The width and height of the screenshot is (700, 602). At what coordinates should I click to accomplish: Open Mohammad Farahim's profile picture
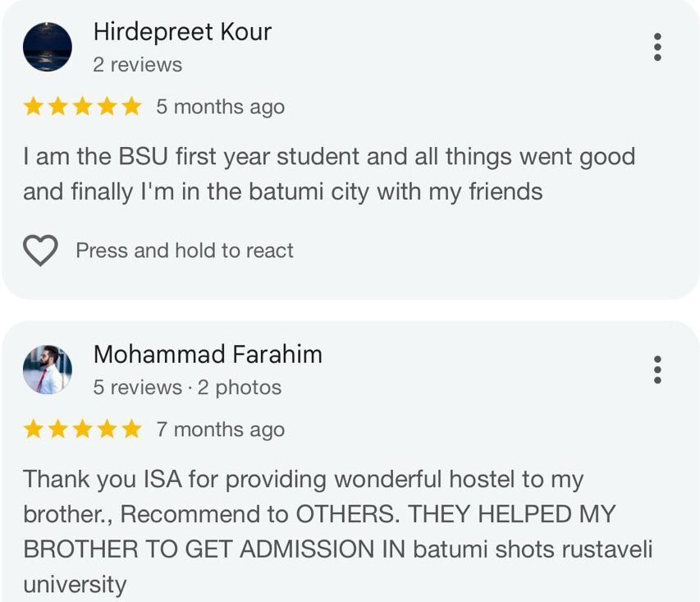[47, 370]
